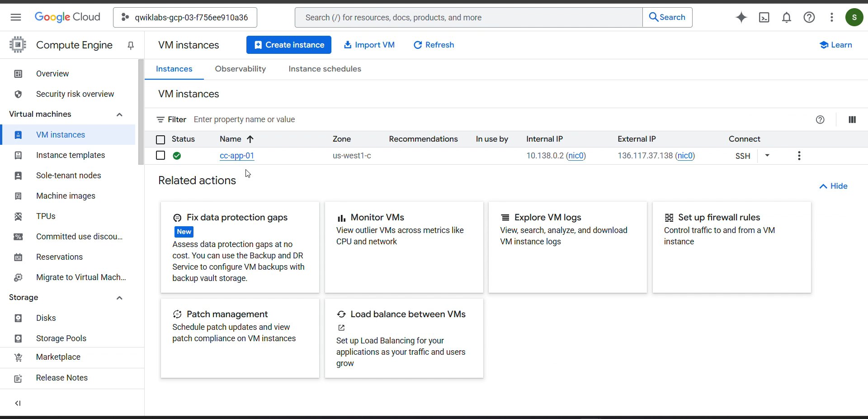Collapse the Virtual machines section
This screenshot has width=868, height=419.
119,114
